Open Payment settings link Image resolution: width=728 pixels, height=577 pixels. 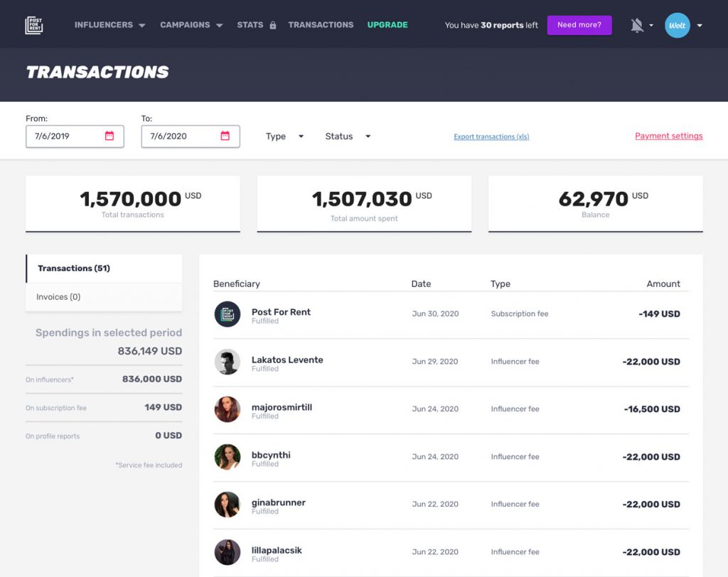point(668,136)
